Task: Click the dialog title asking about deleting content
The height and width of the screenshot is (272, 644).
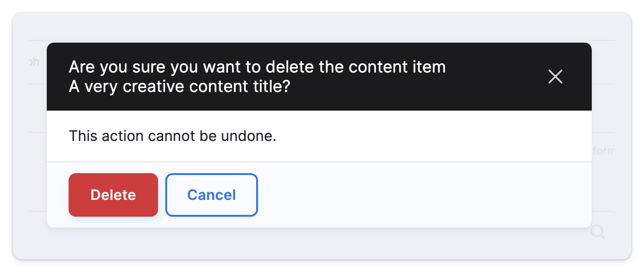Action: pyautogui.click(x=257, y=77)
